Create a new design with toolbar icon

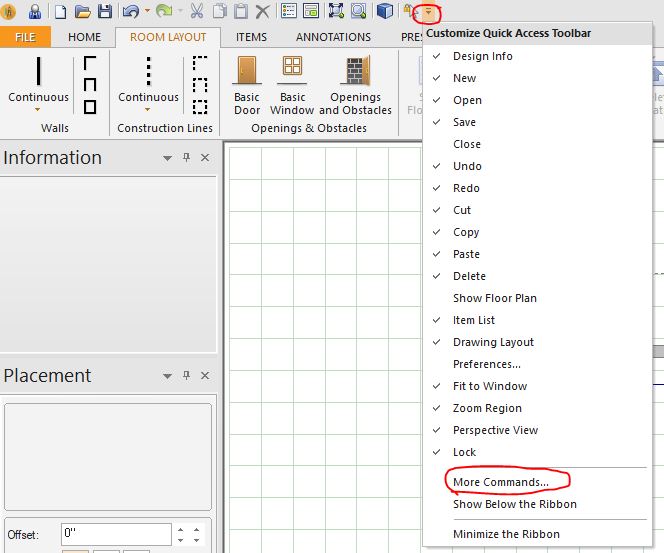pos(60,11)
